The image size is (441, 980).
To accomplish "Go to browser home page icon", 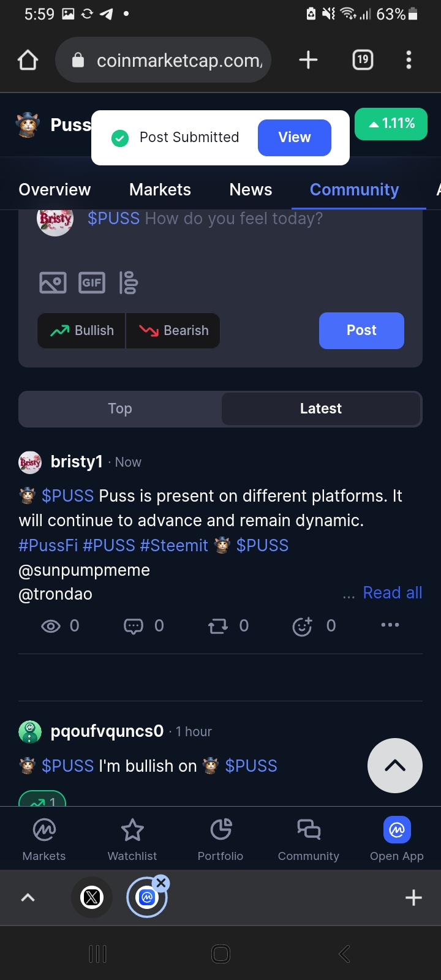I will tap(28, 60).
